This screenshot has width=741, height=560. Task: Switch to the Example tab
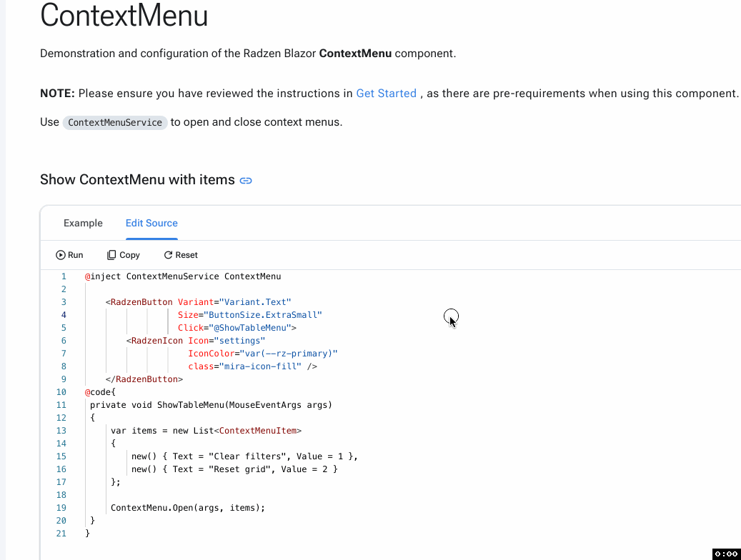[x=83, y=223]
